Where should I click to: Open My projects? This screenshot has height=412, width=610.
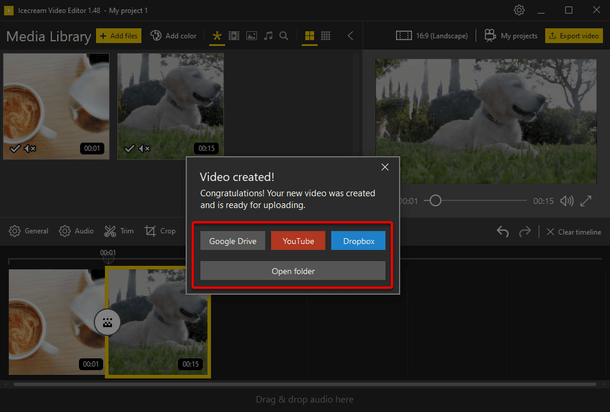tap(511, 36)
